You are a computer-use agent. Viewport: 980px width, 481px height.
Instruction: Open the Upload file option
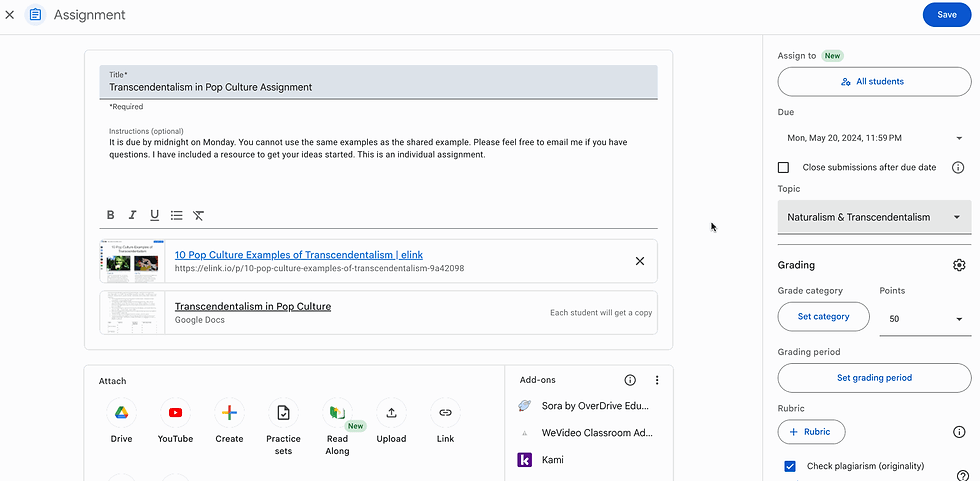tap(391, 412)
